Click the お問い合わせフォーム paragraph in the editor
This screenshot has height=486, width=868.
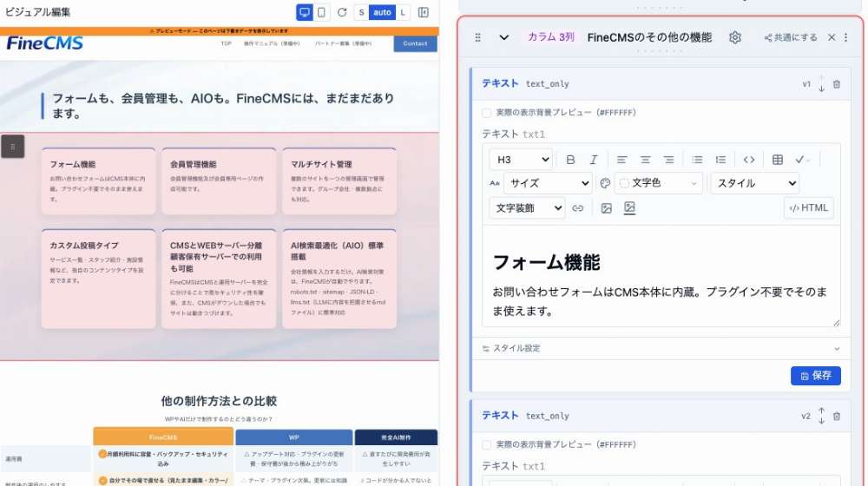pos(660,301)
